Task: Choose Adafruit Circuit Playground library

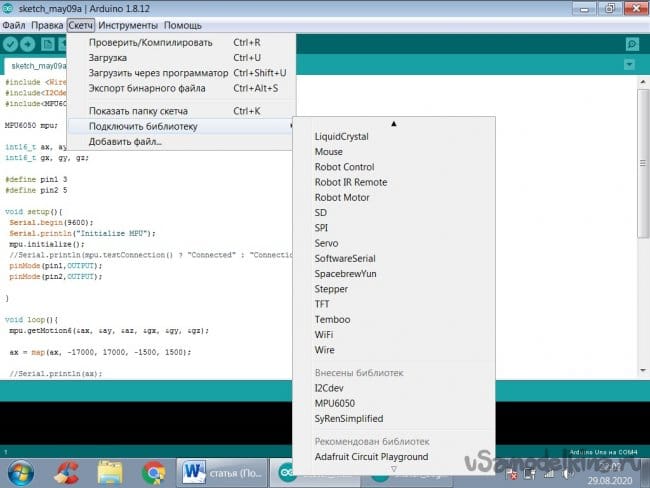Action: [371, 457]
